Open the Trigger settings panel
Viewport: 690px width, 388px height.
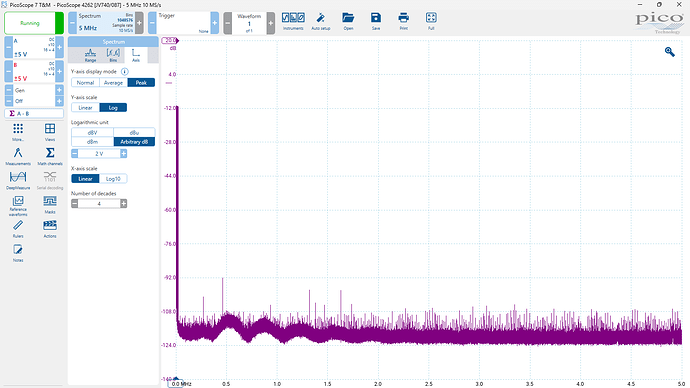tap(183, 23)
